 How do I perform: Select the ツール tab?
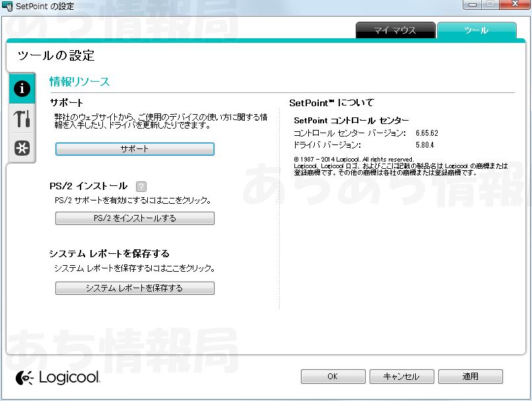[x=476, y=30]
